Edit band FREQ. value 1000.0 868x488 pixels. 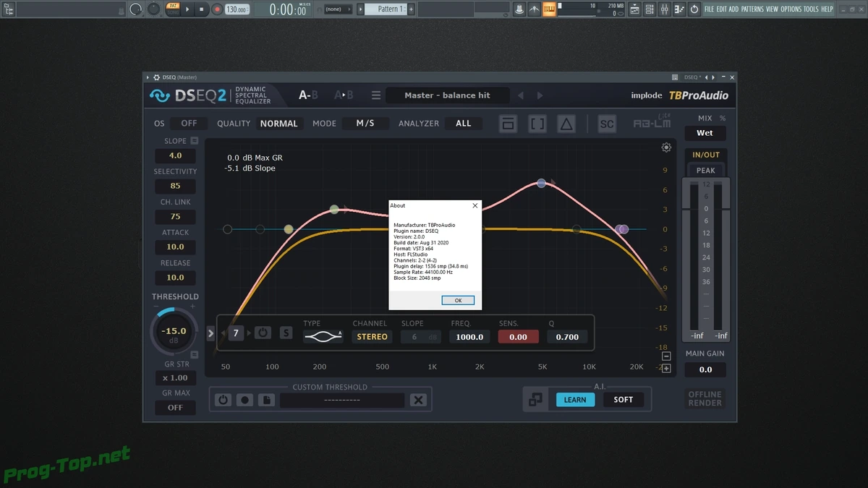click(469, 337)
